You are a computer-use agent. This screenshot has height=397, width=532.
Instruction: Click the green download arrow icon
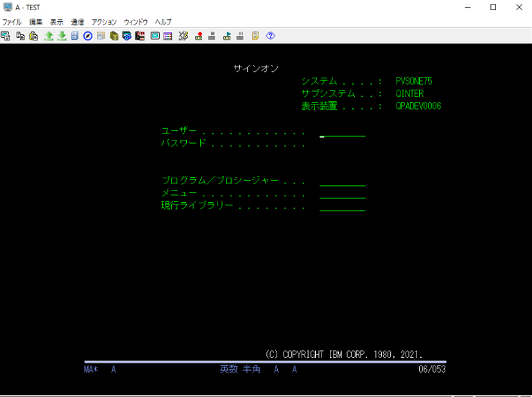click(62, 36)
